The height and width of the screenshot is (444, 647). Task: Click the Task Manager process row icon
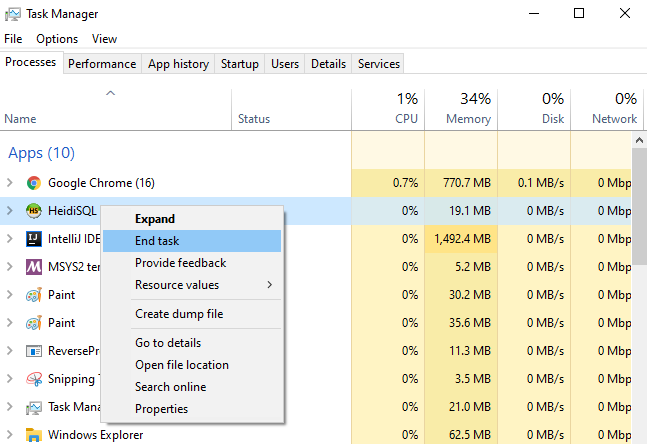pos(34,408)
